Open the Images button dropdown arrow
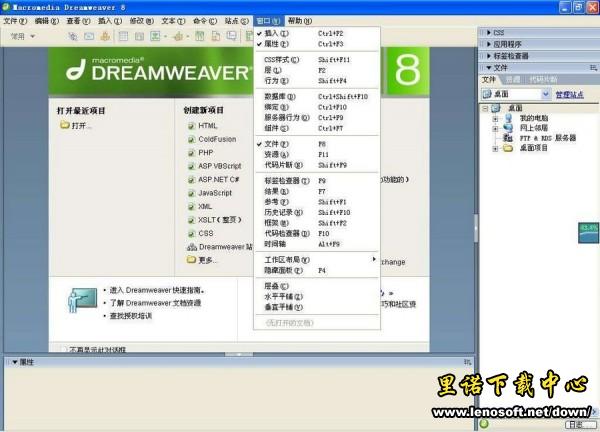This screenshot has width=600, height=432. [165, 37]
